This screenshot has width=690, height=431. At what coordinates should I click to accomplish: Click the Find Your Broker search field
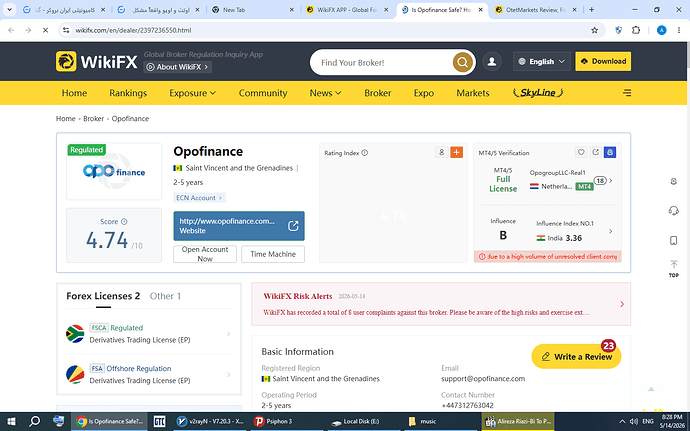coord(383,63)
